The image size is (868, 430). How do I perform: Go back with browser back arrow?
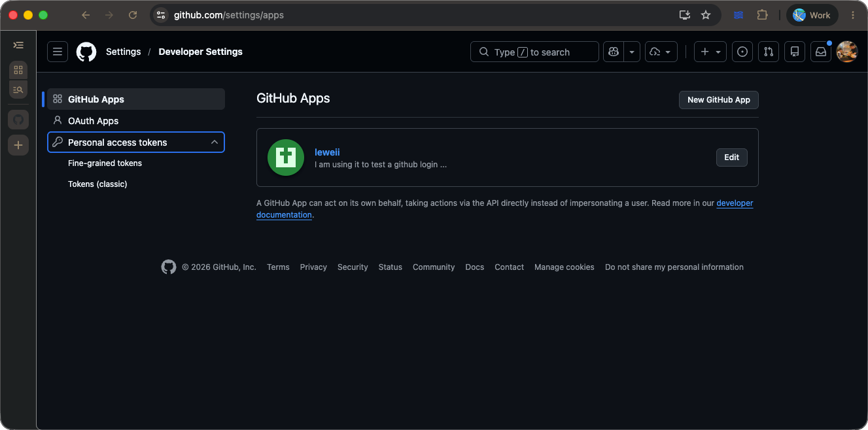pos(86,15)
